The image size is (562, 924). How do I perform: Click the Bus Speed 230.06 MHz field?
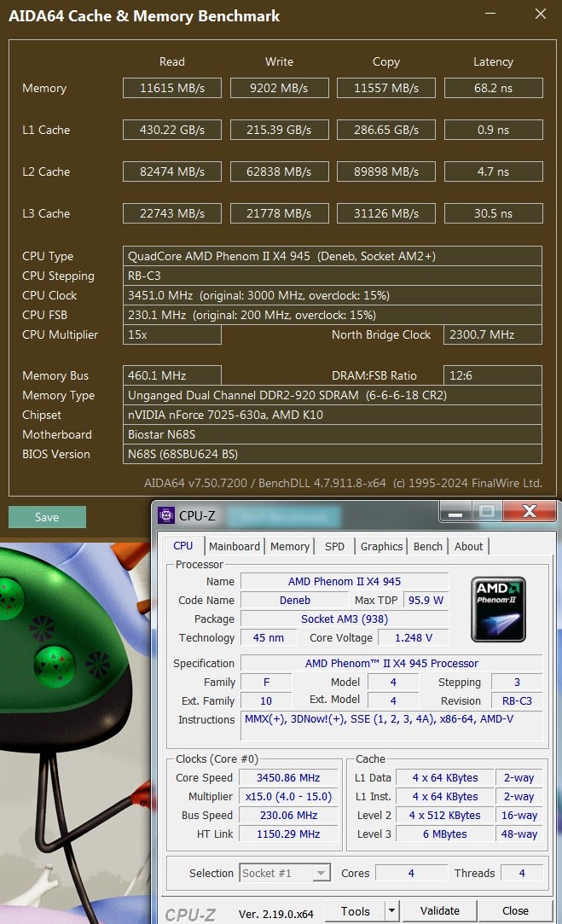pyautogui.click(x=288, y=816)
